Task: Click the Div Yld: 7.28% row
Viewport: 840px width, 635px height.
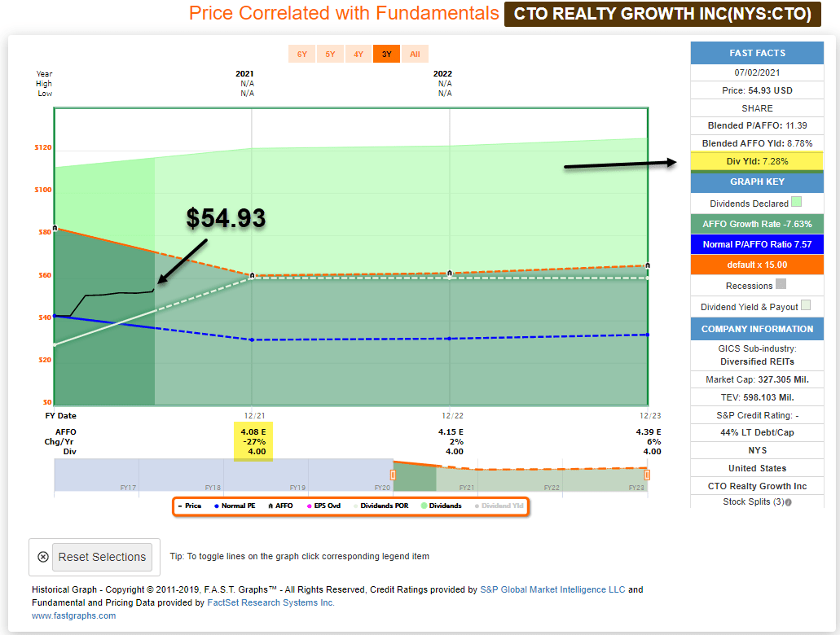Action: pyautogui.click(x=757, y=161)
